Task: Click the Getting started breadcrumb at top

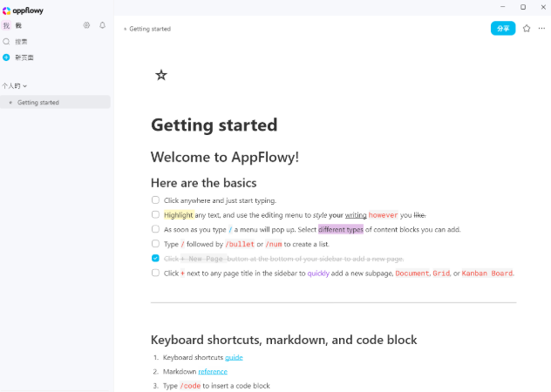Action: (150, 29)
